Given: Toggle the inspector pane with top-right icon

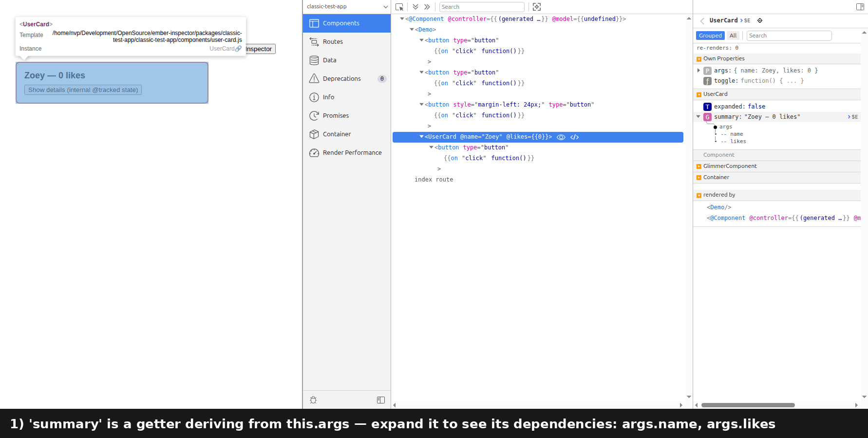Looking at the screenshot, I should tap(860, 7).
